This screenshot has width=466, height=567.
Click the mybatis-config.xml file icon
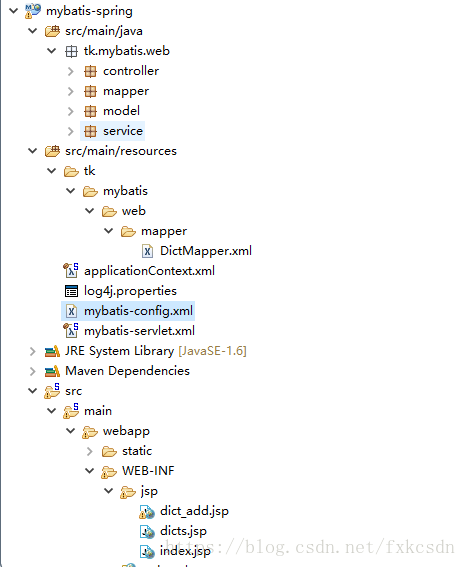tap(71, 311)
